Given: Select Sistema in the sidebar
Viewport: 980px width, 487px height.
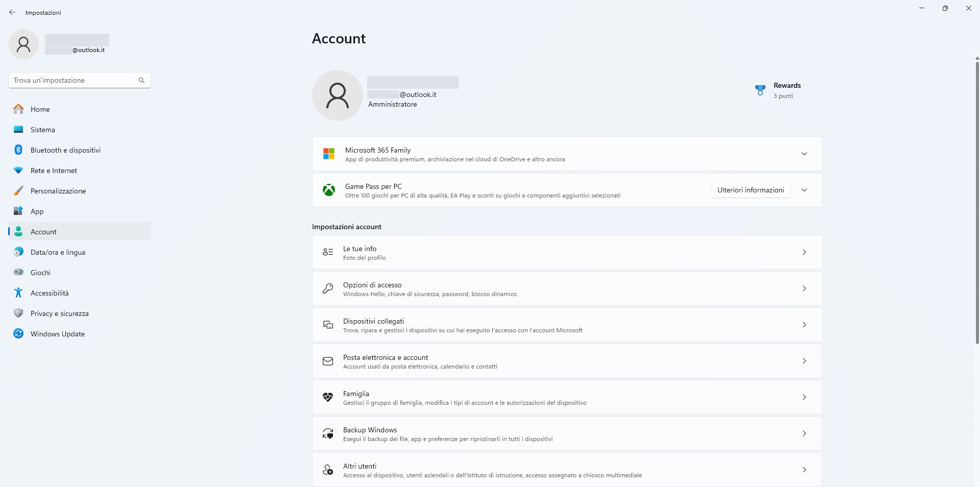Looking at the screenshot, I should [x=43, y=130].
